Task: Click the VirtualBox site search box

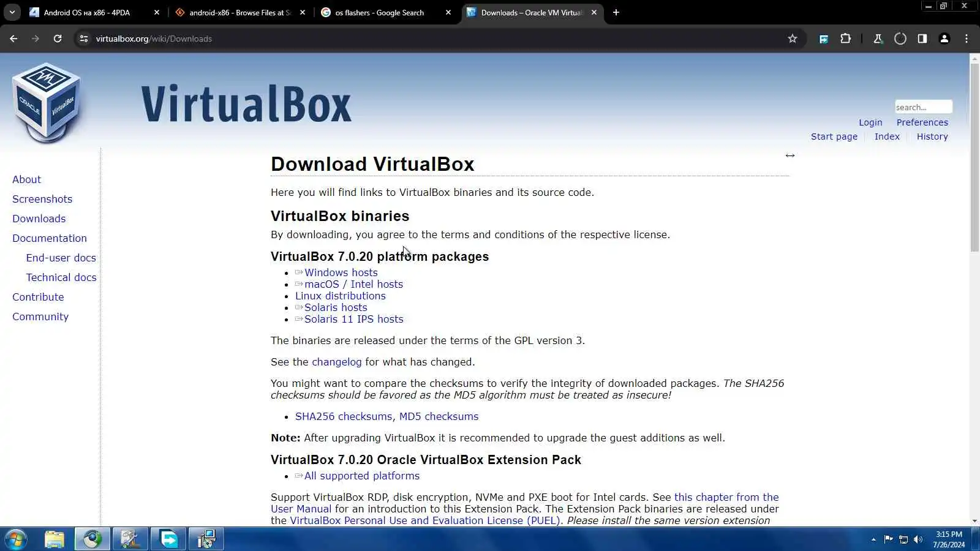Action: [923, 107]
